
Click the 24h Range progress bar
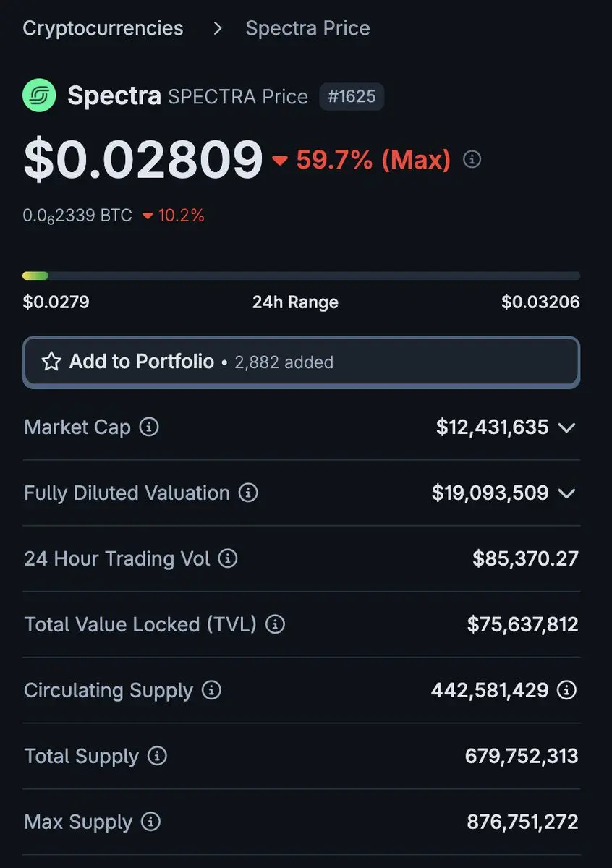pos(301,276)
